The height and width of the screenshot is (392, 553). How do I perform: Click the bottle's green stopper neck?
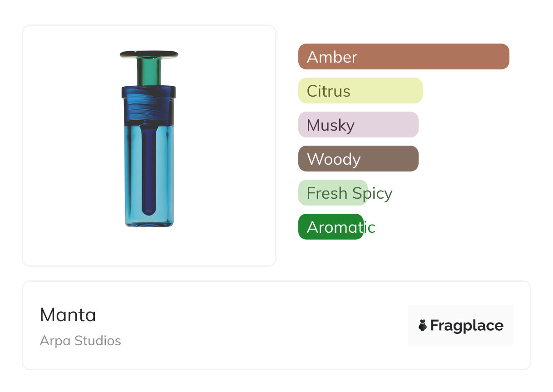(149, 71)
